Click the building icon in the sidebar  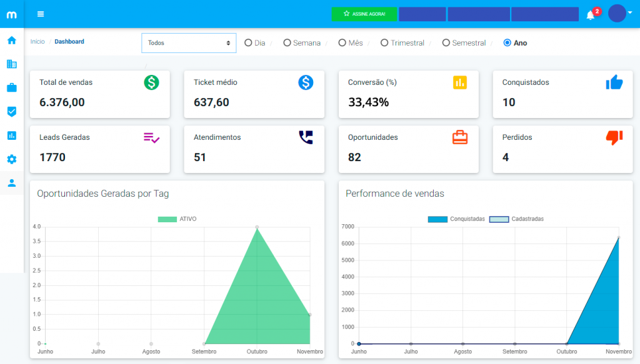tap(11, 64)
